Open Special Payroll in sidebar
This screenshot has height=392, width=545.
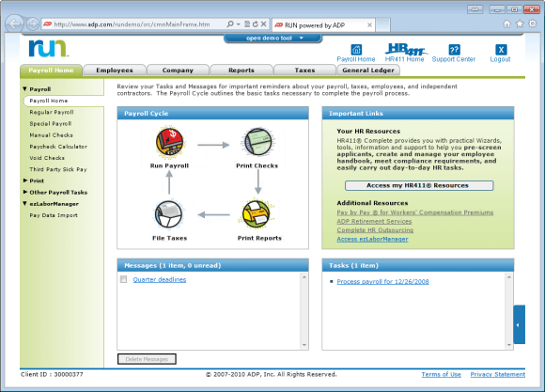51,123
